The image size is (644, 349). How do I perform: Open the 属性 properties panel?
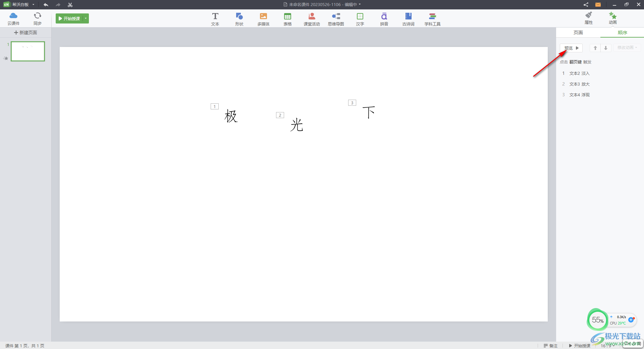point(589,18)
